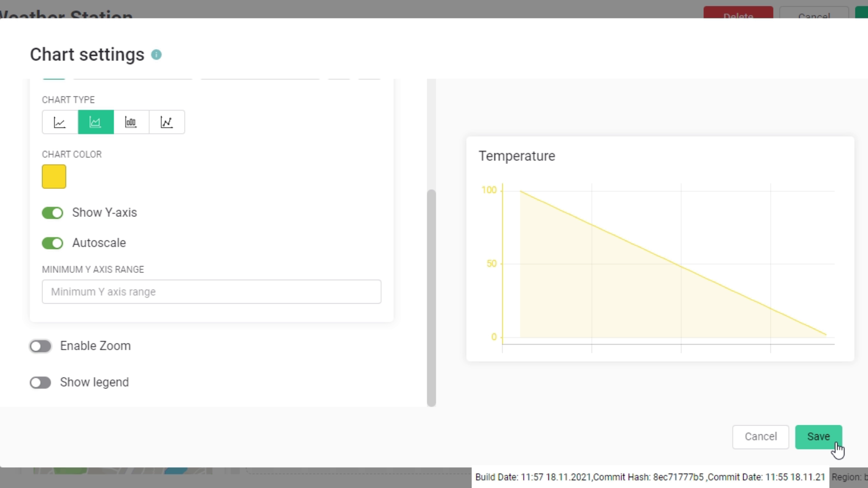Image resolution: width=868 pixels, height=488 pixels.
Task: Disable Autoscale
Action: 52,243
